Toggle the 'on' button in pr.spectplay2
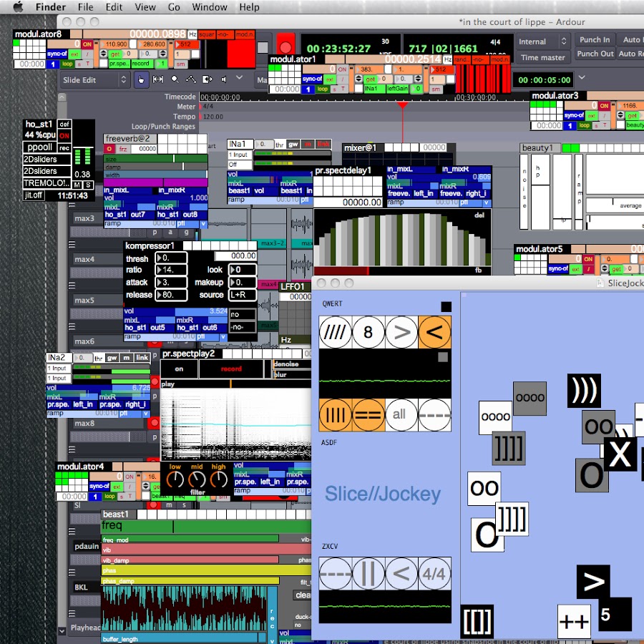Image resolution: width=644 pixels, height=644 pixels. [179, 369]
